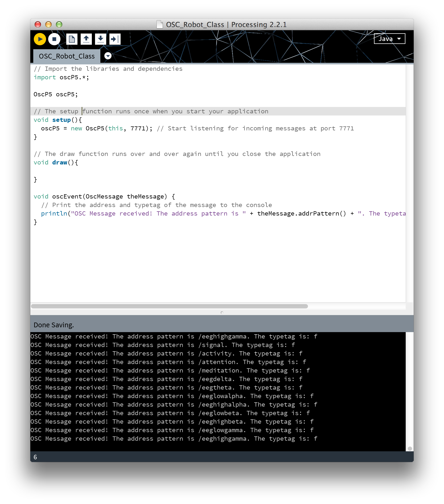Click the 'Import the libraries and dependencies' comment

(x=108, y=69)
